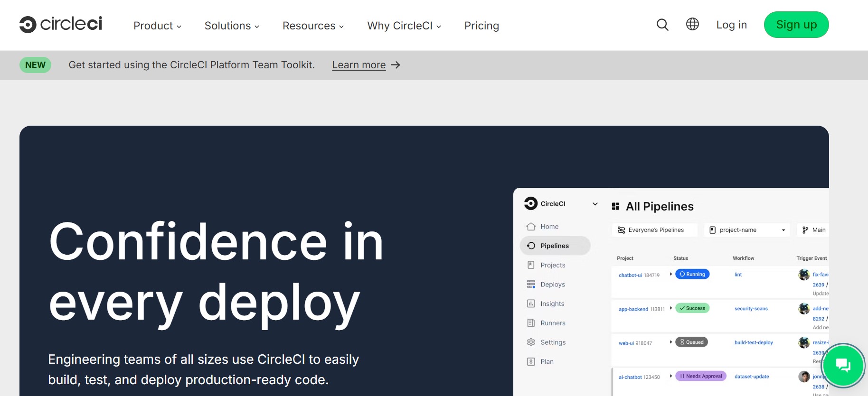Viewport: 868px width, 396px height.
Task: Go to the Pricing page
Action: (x=481, y=26)
